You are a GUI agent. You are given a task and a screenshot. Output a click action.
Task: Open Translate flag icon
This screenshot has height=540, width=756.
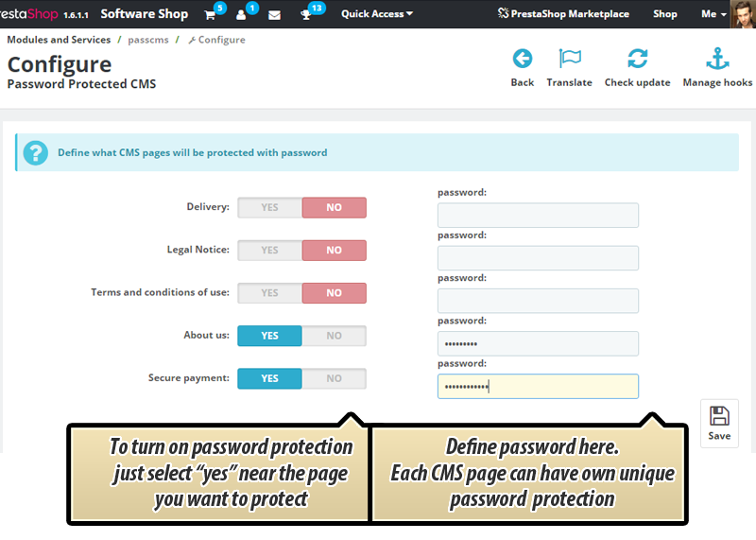tap(570, 60)
